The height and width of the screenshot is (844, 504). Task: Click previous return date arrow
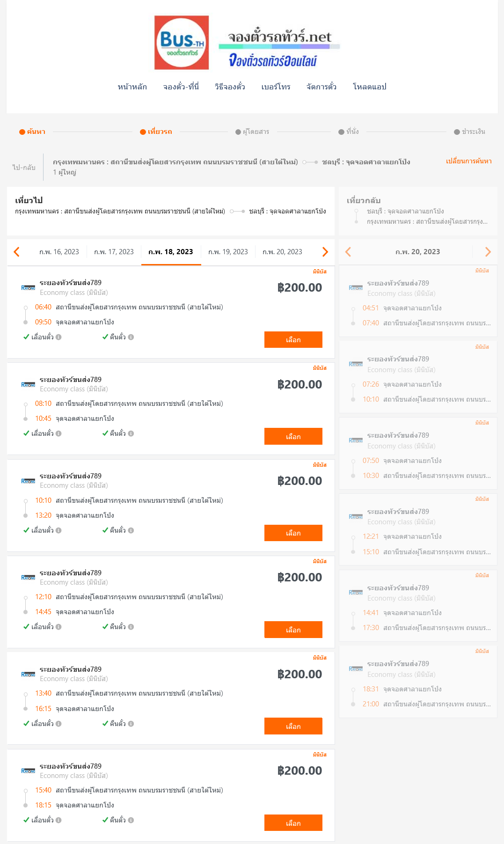pos(348,252)
